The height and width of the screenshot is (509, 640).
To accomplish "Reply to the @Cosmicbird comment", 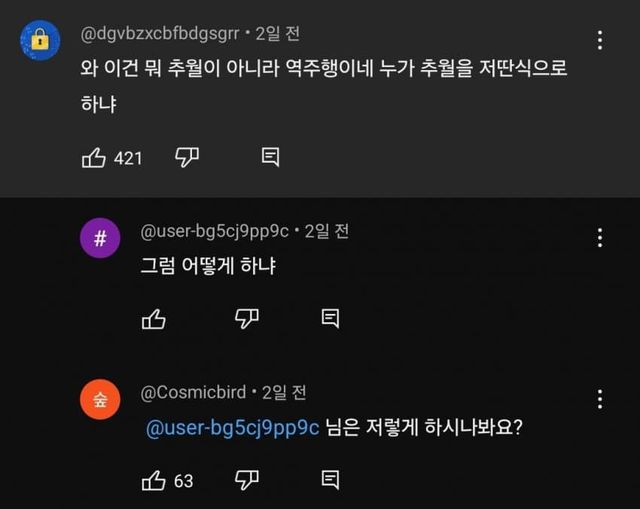I will [x=330, y=481].
